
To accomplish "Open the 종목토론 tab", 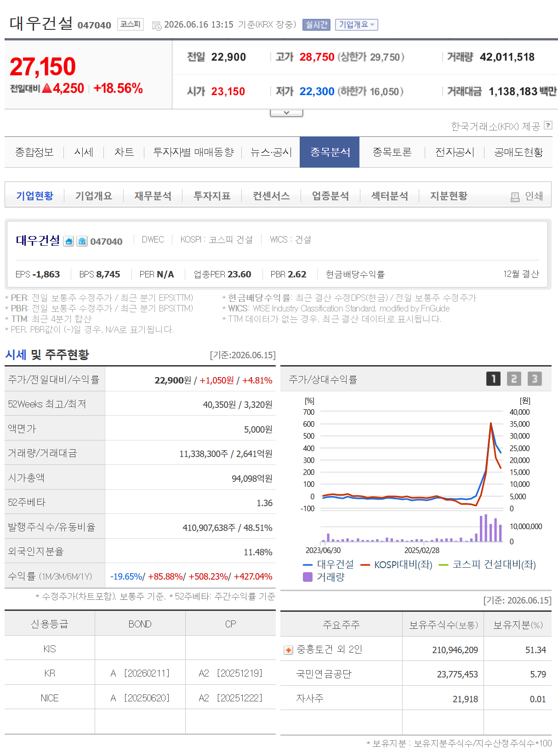I will (x=392, y=152).
